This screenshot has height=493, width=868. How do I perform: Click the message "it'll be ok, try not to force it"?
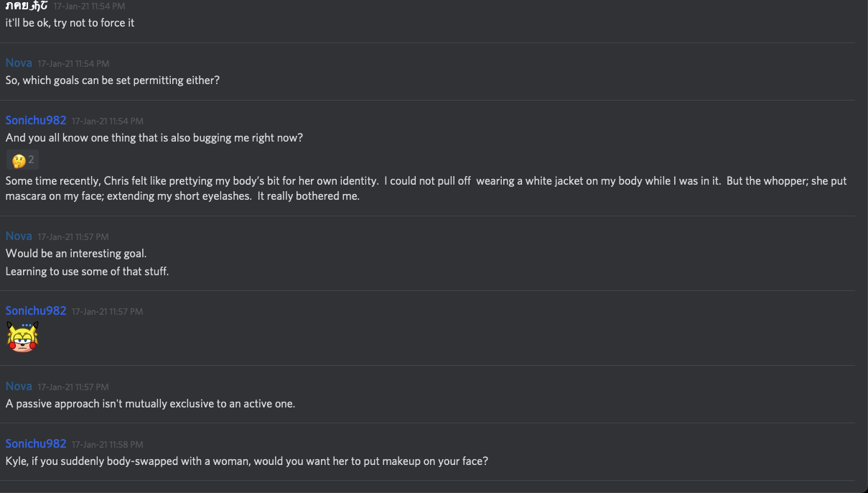coord(70,22)
